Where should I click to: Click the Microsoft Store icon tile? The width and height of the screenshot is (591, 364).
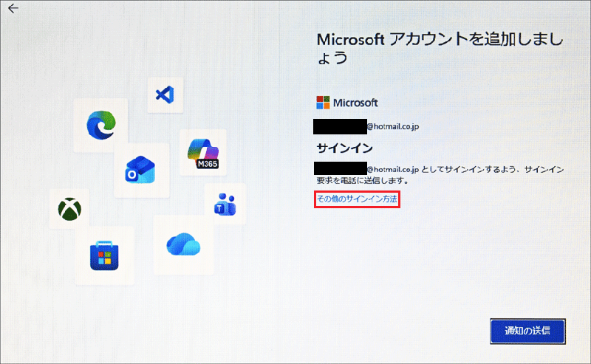point(104,256)
